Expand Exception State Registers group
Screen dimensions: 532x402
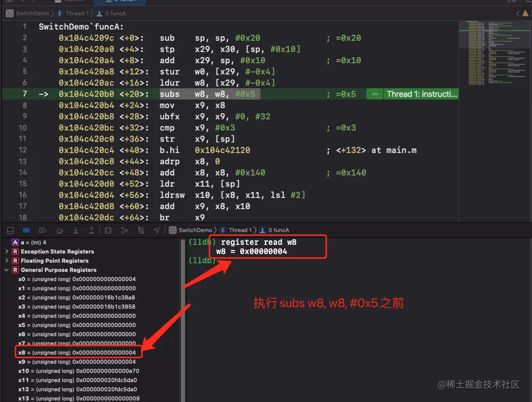click(7, 252)
